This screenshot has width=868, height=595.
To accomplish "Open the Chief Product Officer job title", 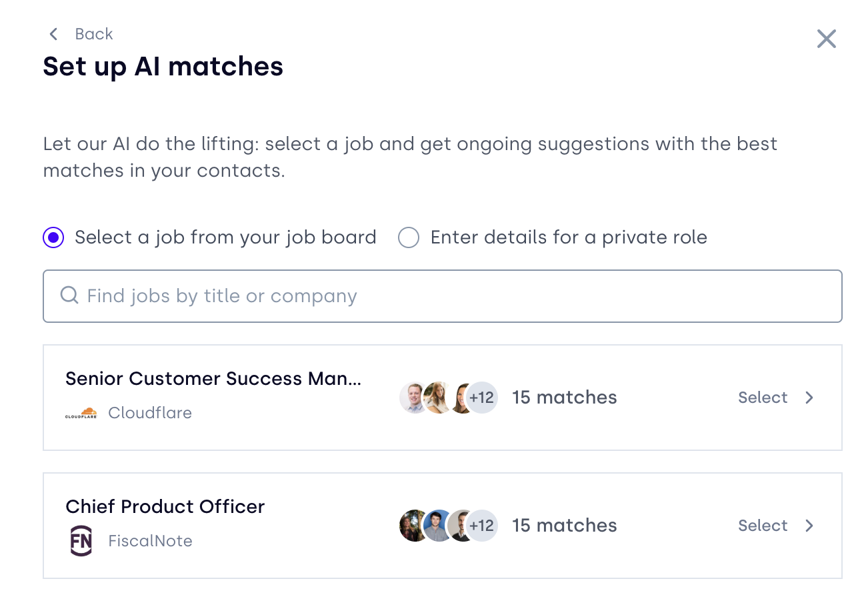I will tap(165, 507).
